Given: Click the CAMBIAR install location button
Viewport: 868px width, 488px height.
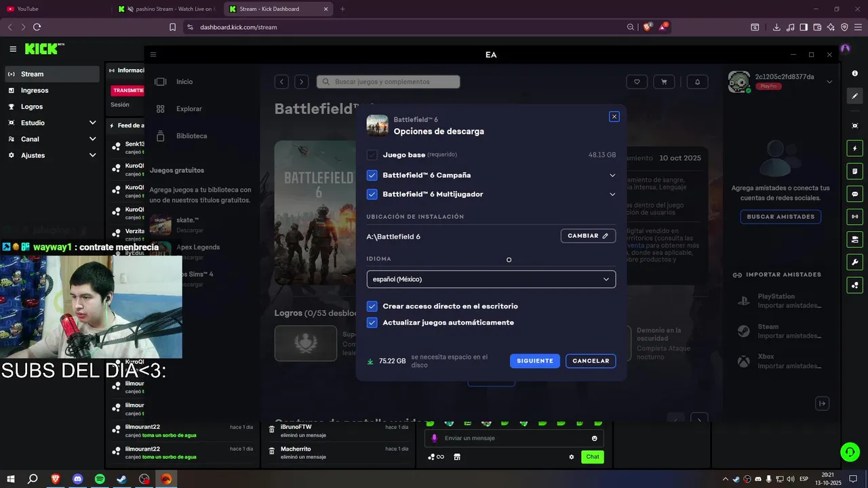Looking at the screenshot, I should pyautogui.click(x=588, y=236).
